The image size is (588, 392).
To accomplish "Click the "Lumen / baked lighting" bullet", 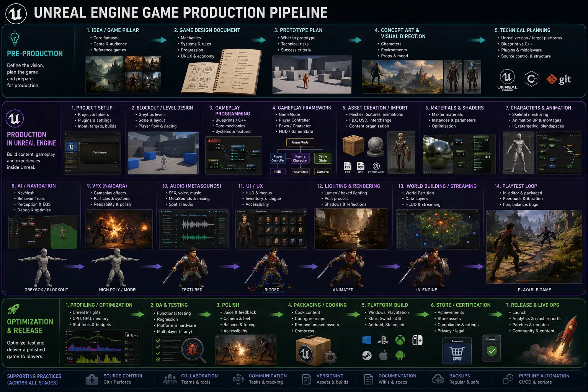I will click(346, 193).
